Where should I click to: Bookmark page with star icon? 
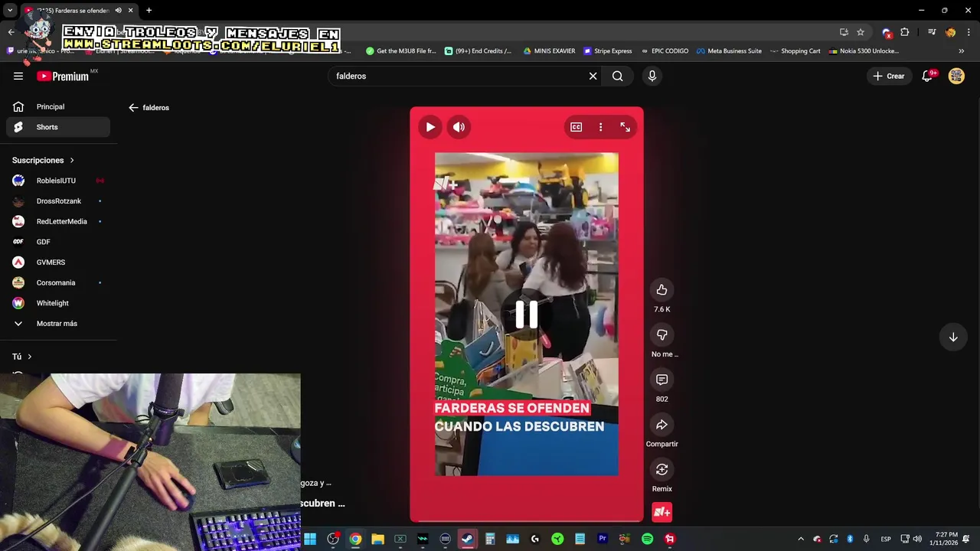click(x=861, y=32)
